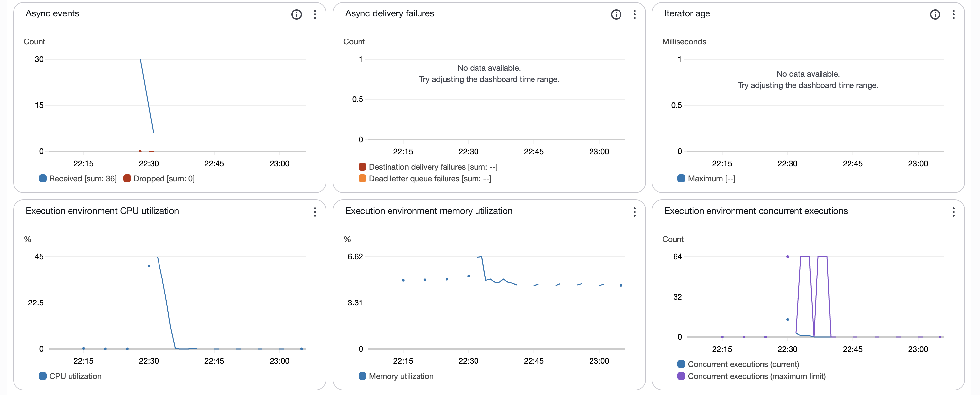Open CPU utilization widget actions menu
This screenshot has width=980, height=395.
(x=315, y=212)
